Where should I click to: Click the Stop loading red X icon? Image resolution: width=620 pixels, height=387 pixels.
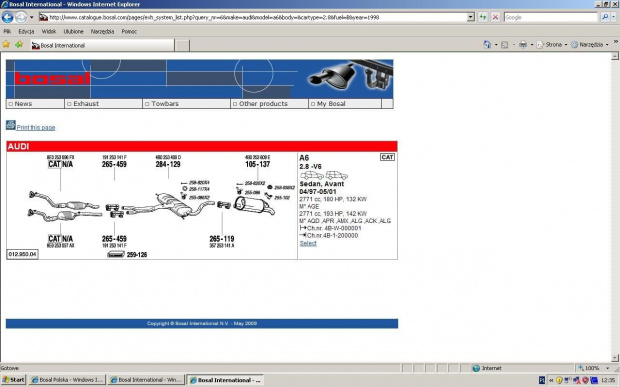click(495, 17)
